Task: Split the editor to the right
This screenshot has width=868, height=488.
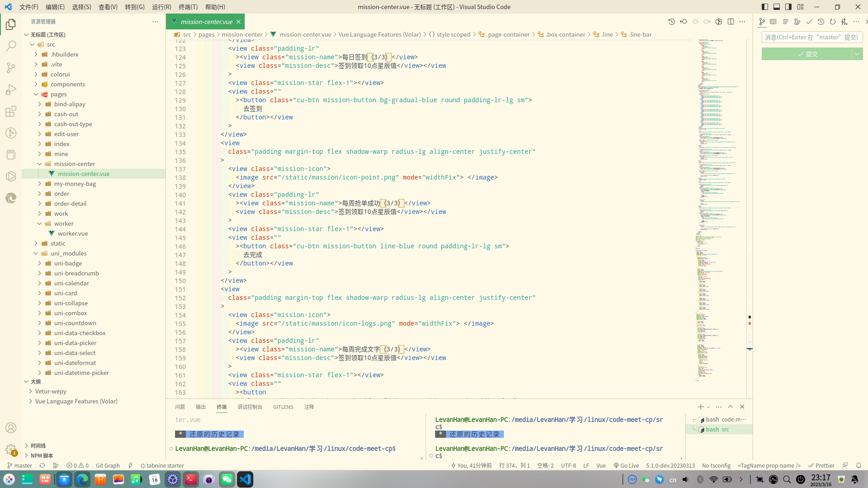Action: tap(730, 22)
